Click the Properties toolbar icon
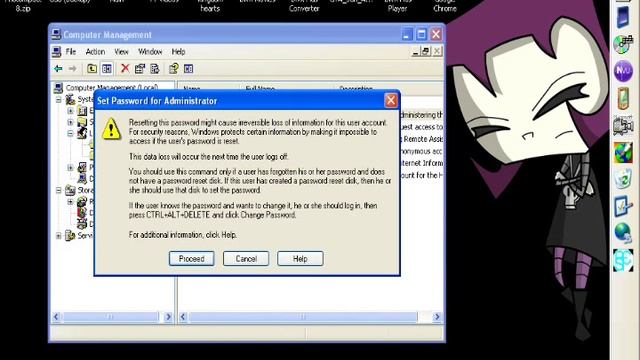 pyautogui.click(x=140, y=69)
